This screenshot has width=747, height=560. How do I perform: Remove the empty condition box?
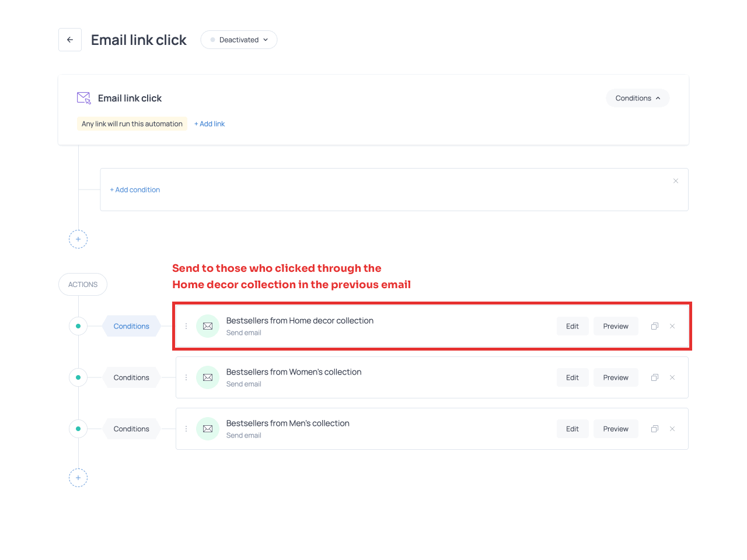click(676, 181)
